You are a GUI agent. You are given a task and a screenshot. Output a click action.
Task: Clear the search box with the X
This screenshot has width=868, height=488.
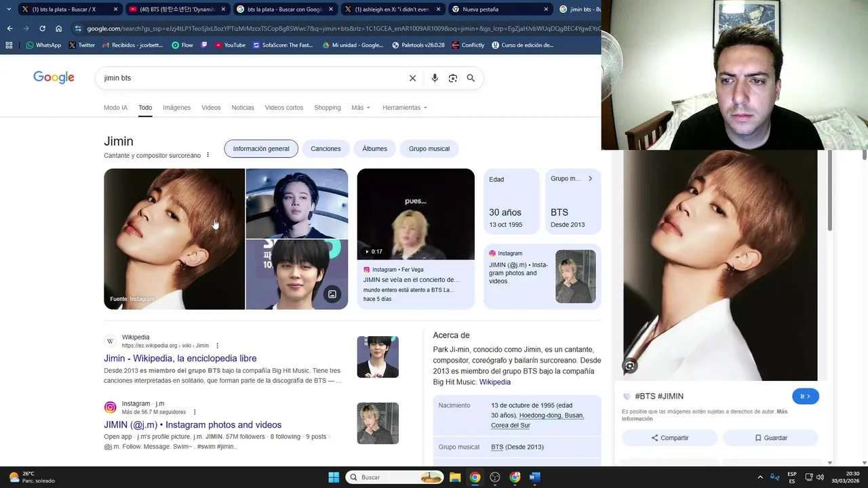pos(412,78)
